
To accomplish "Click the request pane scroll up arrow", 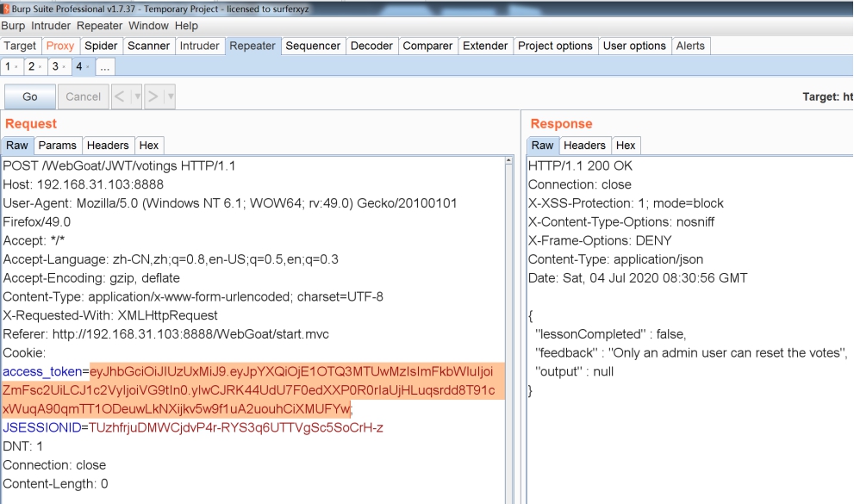I will [x=508, y=160].
